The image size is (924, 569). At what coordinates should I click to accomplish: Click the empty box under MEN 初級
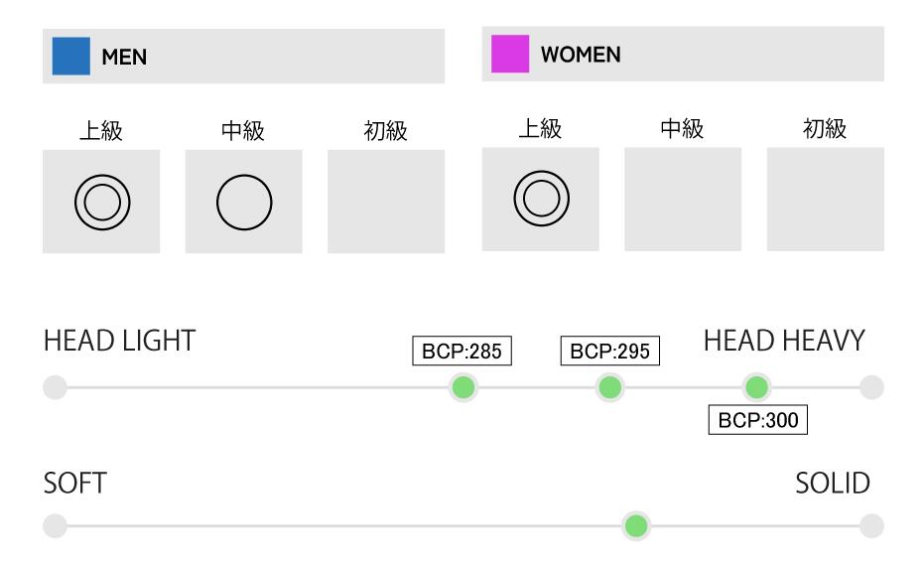point(386,202)
